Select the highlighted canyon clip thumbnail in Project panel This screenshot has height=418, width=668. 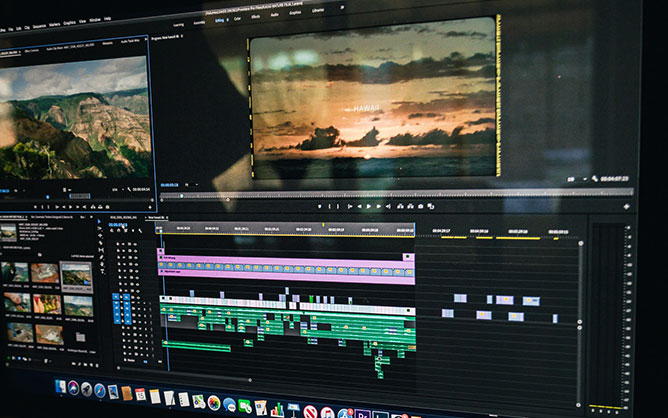pos(76,276)
